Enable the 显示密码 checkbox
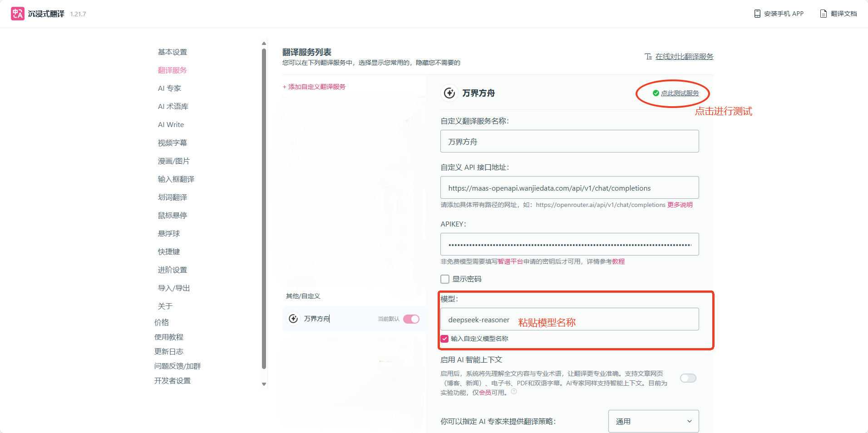The image size is (868, 433). (x=444, y=279)
